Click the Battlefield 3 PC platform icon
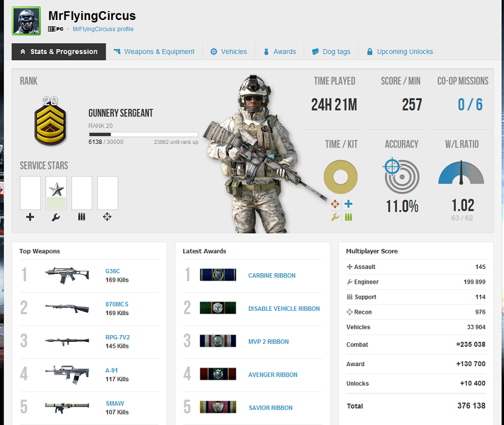The height and width of the screenshot is (425, 504). [x=56, y=29]
